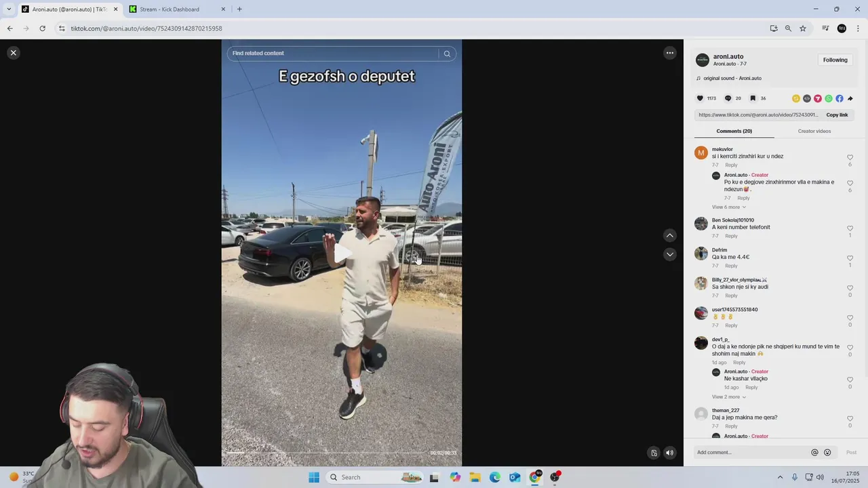Screen dimensions: 868x488
Task: Bookmark the video to favorites
Action: click(x=753, y=98)
